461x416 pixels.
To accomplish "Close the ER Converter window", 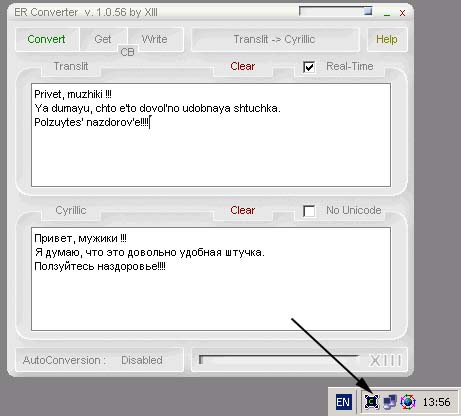I will pos(402,13).
